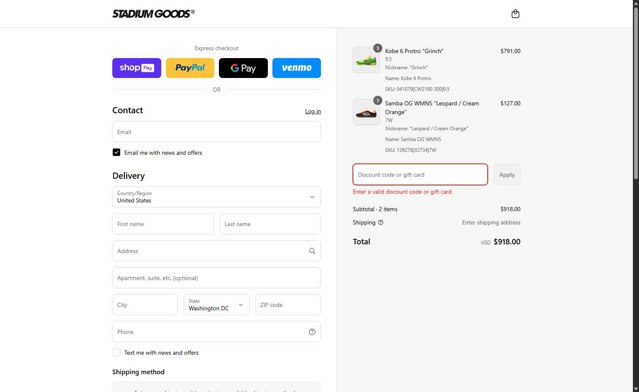Click the discount Apply button

click(x=507, y=174)
